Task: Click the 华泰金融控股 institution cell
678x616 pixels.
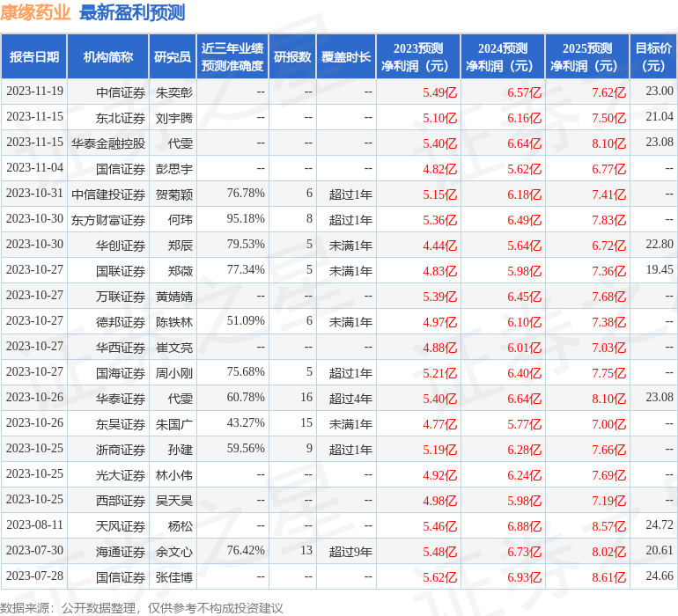Action: [x=108, y=143]
